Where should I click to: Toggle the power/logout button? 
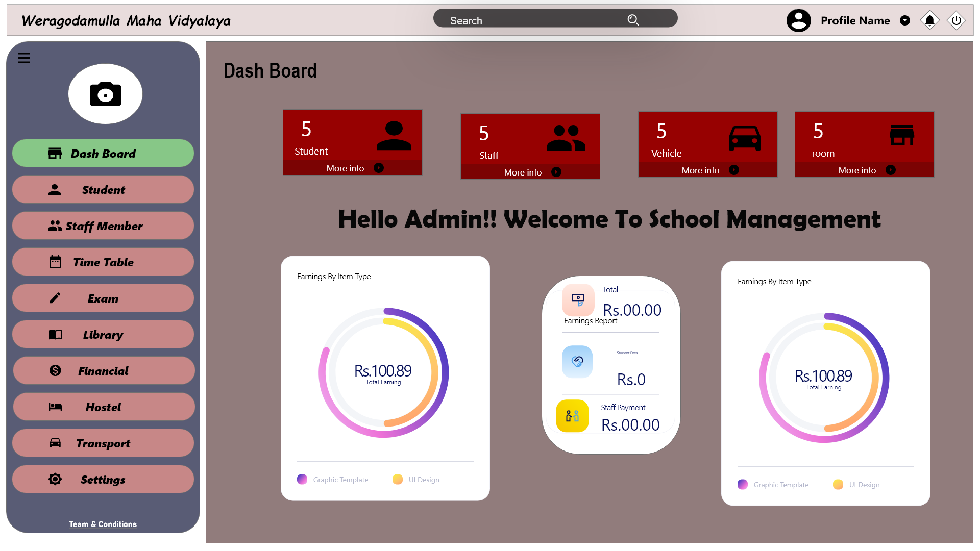tap(957, 20)
